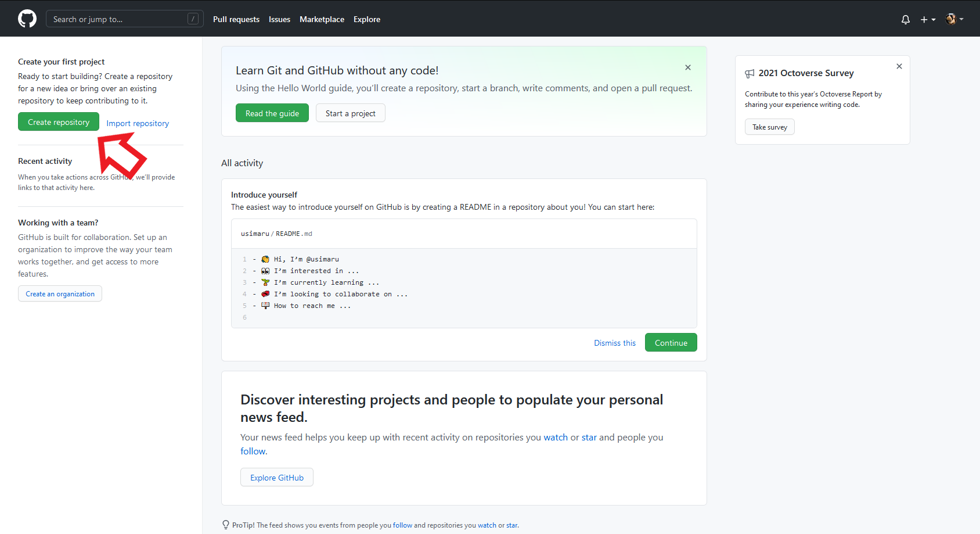Screen dimensions: 980x534
Task: Click the Take survey button
Action: coord(770,127)
